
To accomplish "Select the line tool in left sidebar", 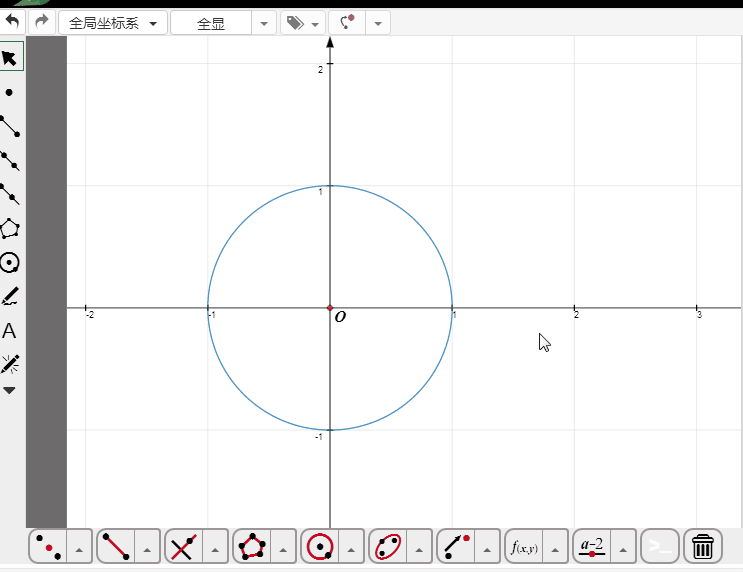I will click(10, 161).
